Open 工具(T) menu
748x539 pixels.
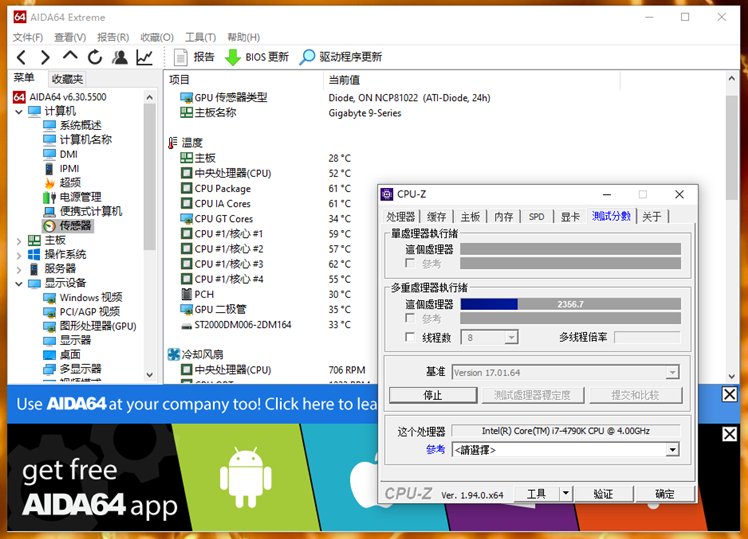pyautogui.click(x=200, y=37)
